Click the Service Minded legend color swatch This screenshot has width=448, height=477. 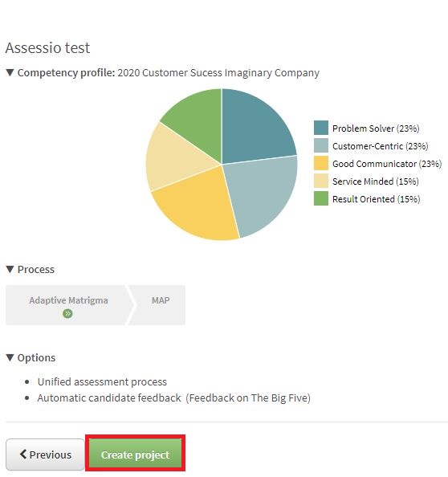click(x=321, y=181)
